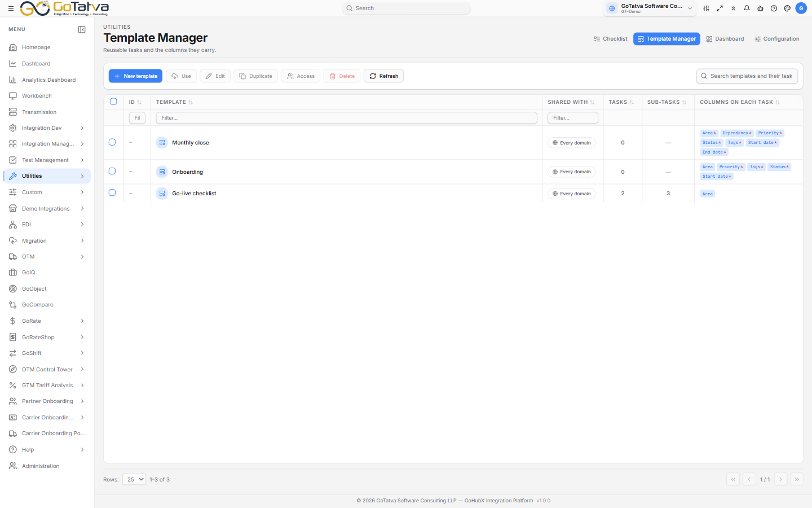Screen dimensions: 812x508
Task: Sort by the Tasks column arrows
Action: tap(632, 102)
